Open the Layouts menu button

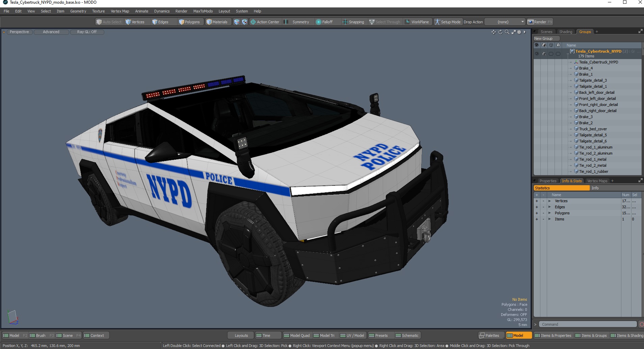241,335
